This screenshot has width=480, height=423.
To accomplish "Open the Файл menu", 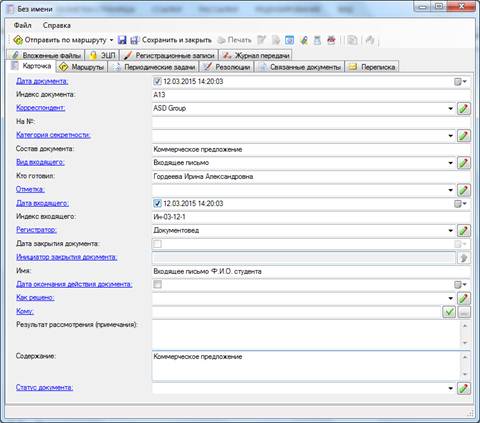I will 23,25.
